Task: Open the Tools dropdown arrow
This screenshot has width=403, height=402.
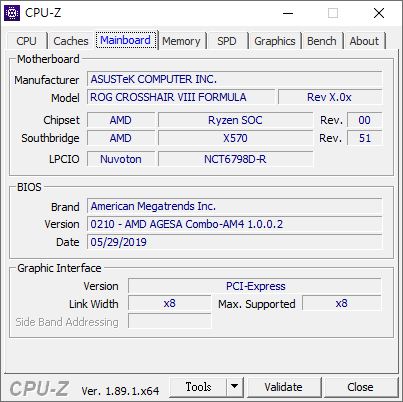Action: [x=235, y=387]
